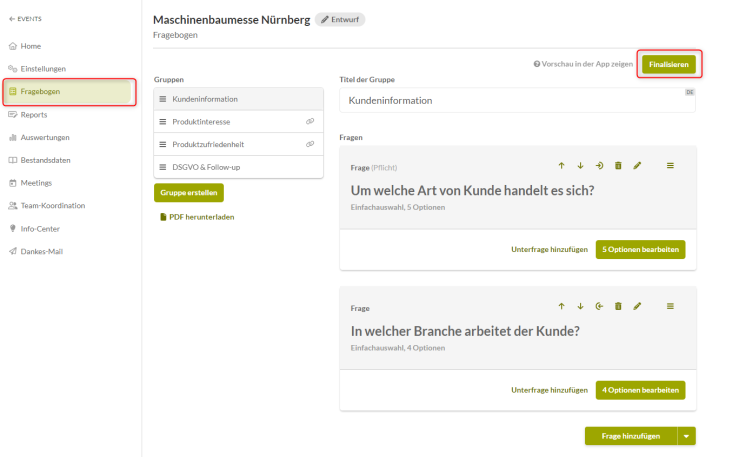The width and height of the screenshot is (752, 457).
Task: Click 'Einfachauswahl, 5 Optionen' text
Action: click(398, 208)
